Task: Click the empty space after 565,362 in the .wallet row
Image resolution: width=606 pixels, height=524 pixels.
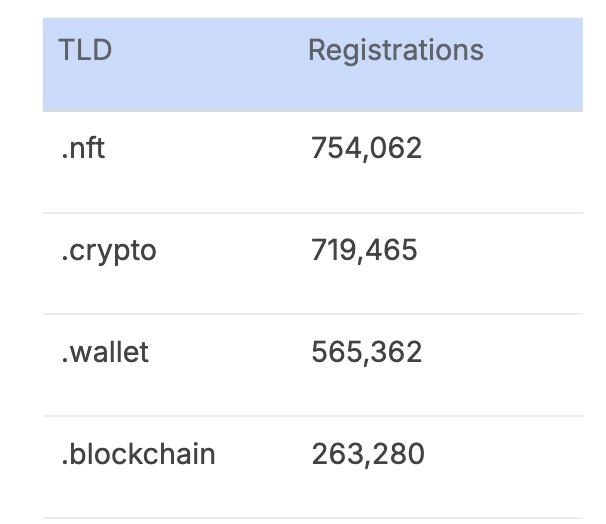Action: pos(502,365)
